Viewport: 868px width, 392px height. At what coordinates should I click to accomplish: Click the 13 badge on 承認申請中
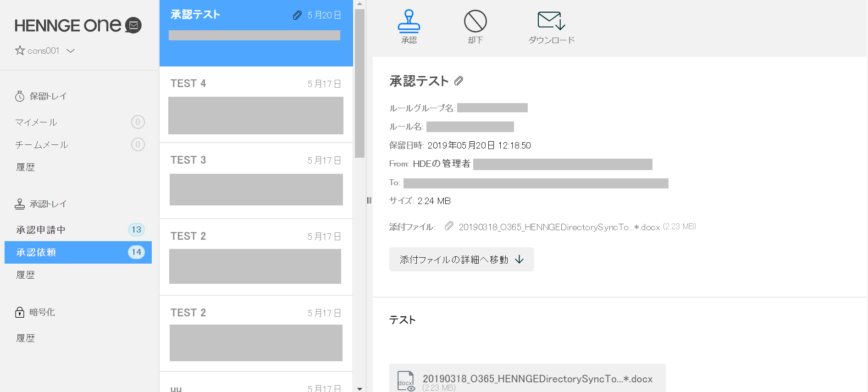coord(136,230)
